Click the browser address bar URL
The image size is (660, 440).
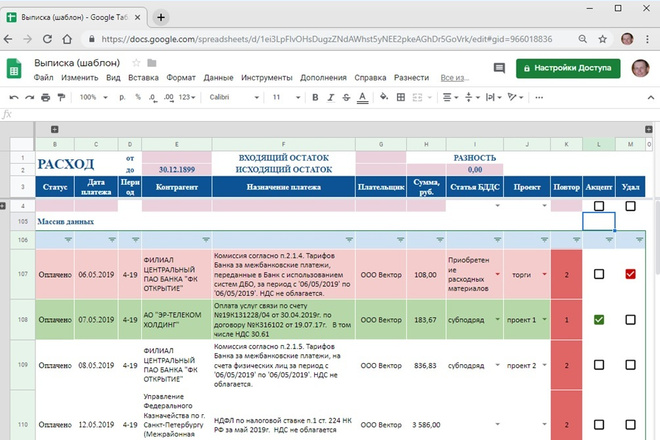pyautogui.click(x=327, y=39)
